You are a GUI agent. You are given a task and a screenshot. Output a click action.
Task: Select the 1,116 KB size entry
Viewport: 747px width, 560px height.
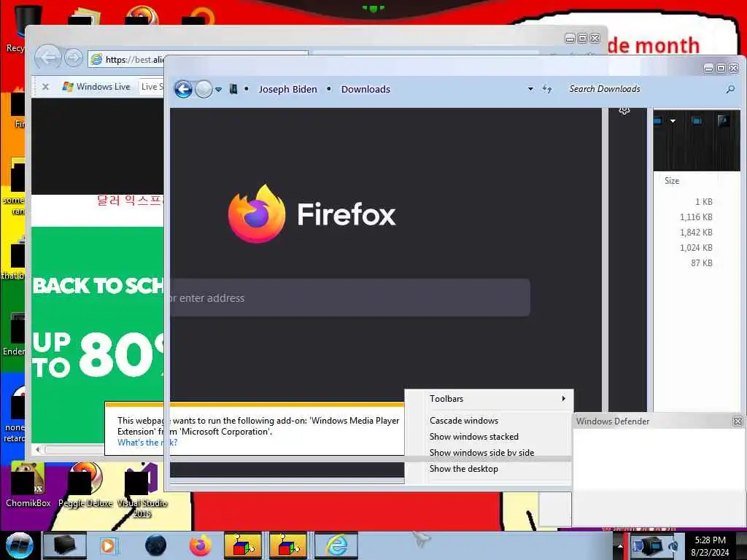pyautogui.click(x=696, y=217)
